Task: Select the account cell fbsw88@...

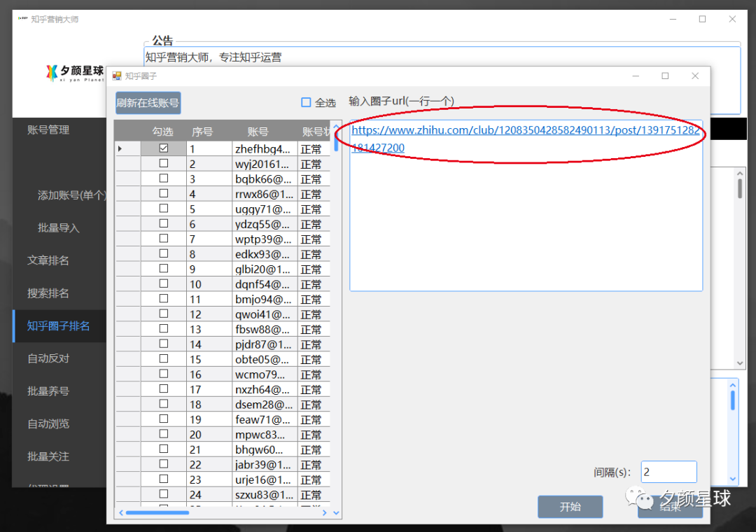Action: pyautogui.click(x=264, y=329)
